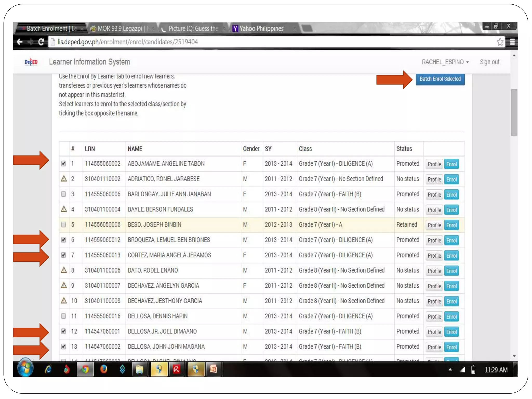Click the browser back arrow
The image size is (532, 399).
[x=20, y=42]
